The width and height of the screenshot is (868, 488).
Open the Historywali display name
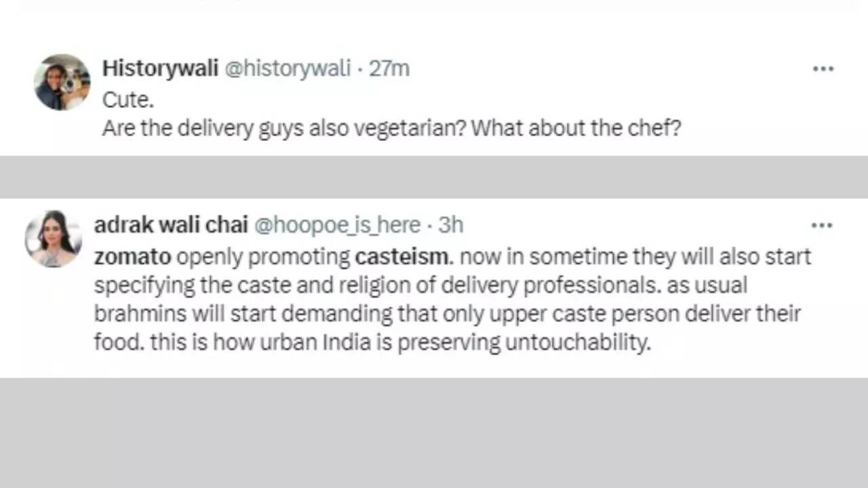pos(160,68)
